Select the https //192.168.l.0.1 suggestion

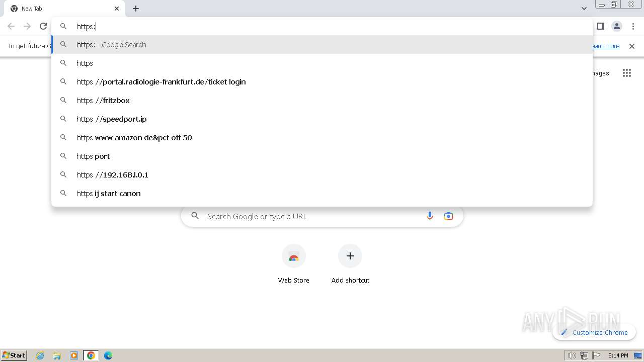[x=322, y=175]
